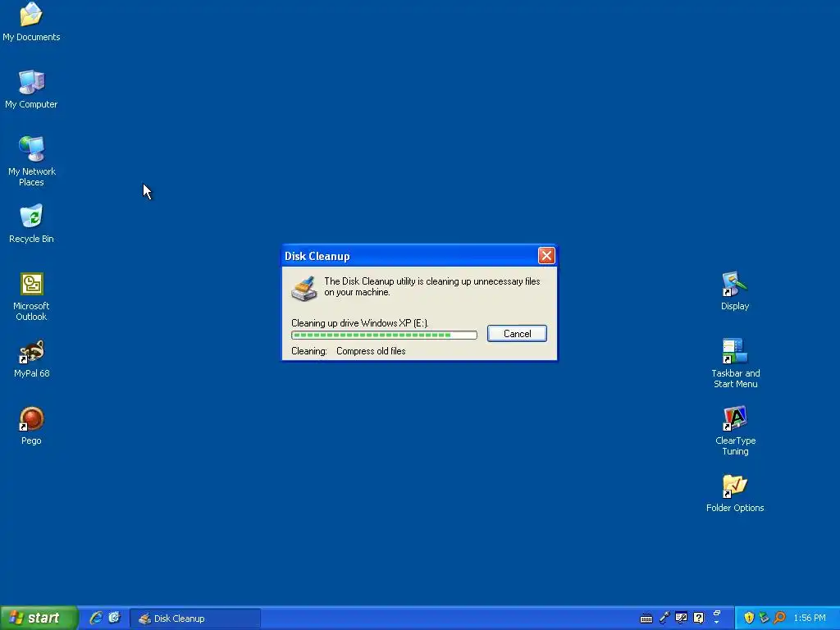Select the Recycle Bin icon
The width and height of the screenshot is (840, 630).
coord(31,224)
